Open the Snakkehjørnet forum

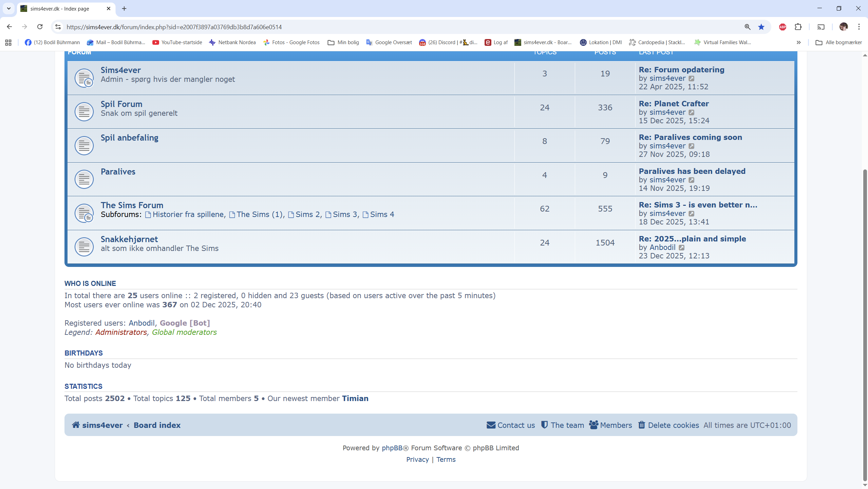[129, 239]
